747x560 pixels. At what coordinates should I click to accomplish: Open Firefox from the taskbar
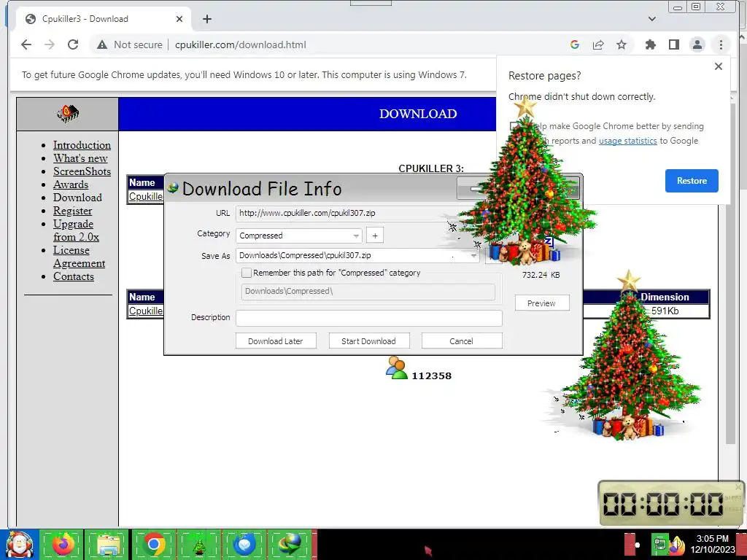pos(62,545)
